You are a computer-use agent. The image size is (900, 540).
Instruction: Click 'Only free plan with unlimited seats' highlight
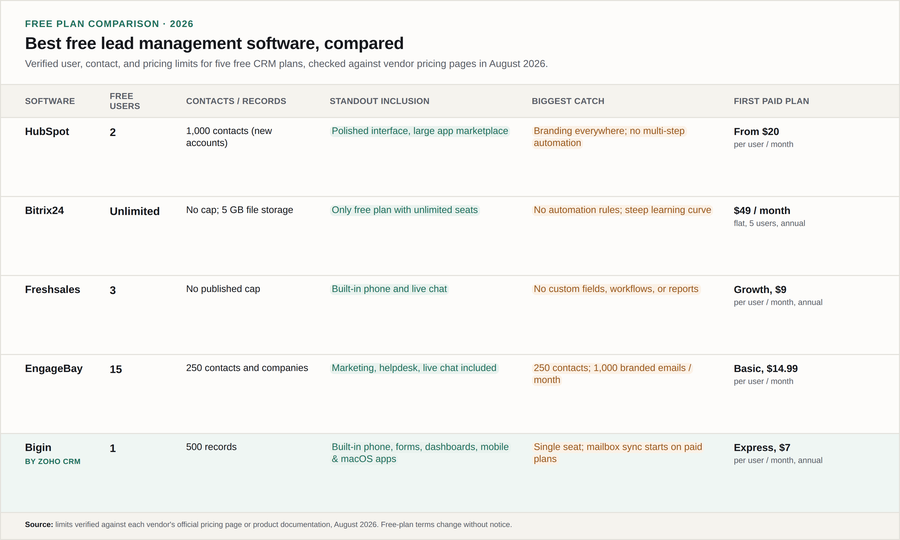405,210
